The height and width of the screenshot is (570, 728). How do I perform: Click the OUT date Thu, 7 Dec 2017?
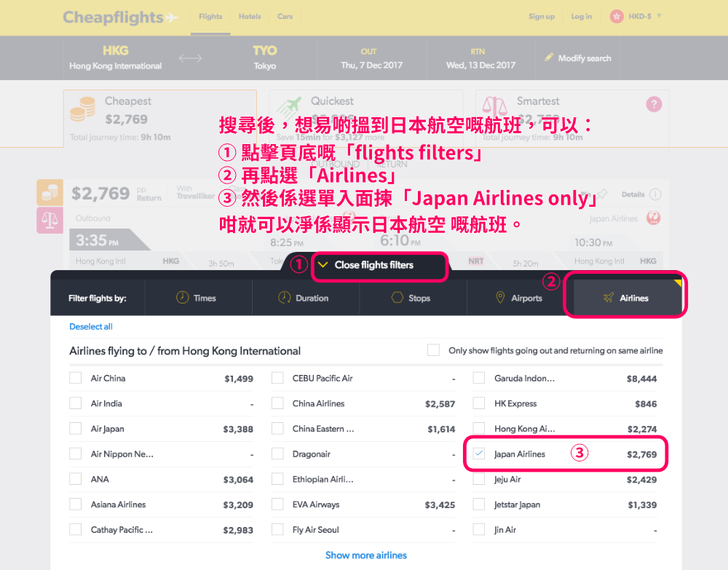[371, 65]
